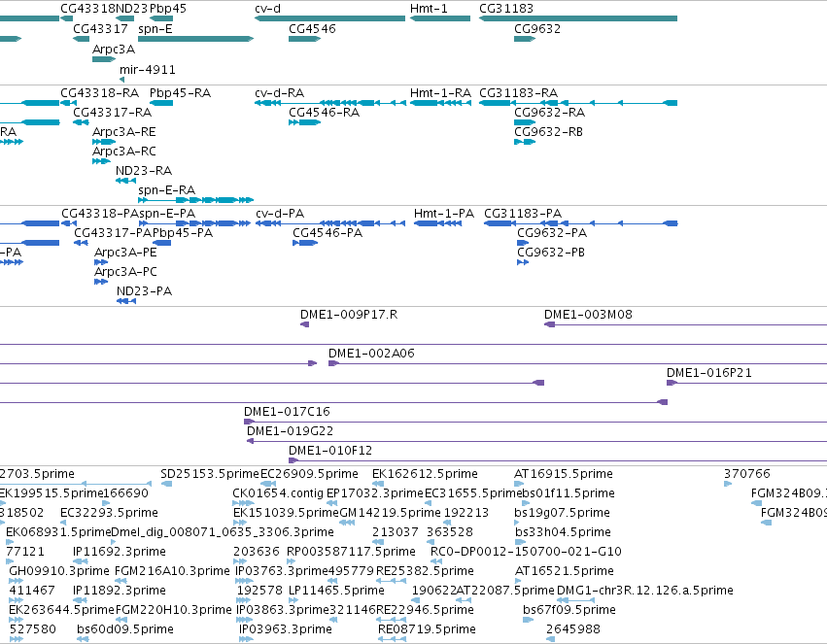This screenshot has height=644, width=827.
Task: Click the Pbp45-RA transcript label
Action: [x=180, y=92]
